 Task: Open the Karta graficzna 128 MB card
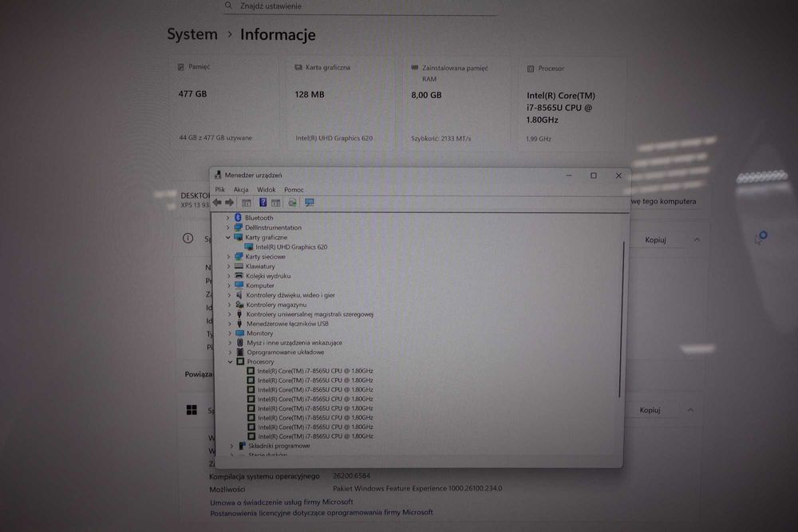pyautogui.click(x=341, y=104)
